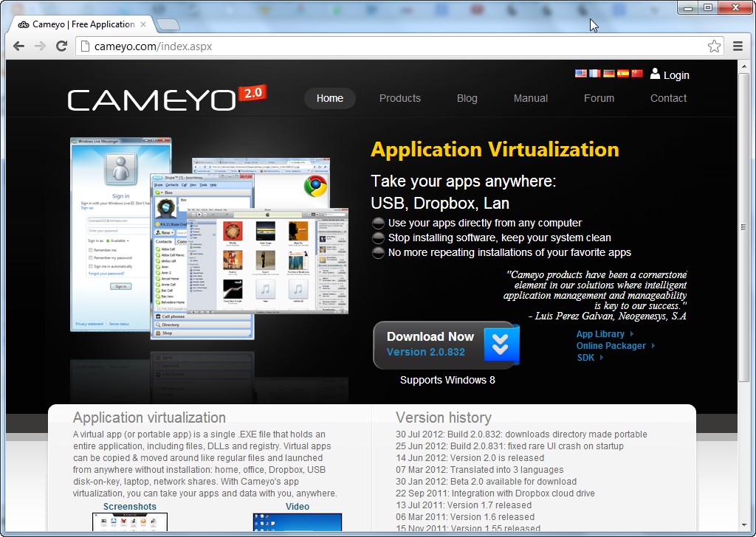Follow the SDK link

click(x=585, y=357)
